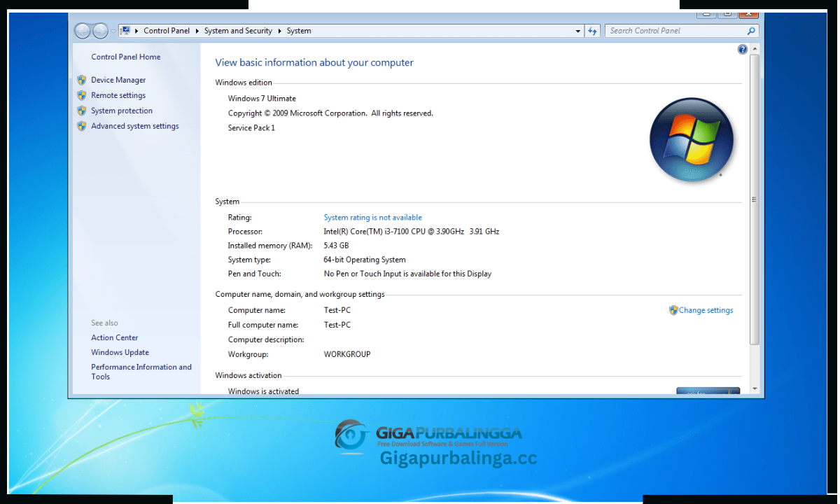Image resolution: width=840 pixels, height=504 pixels.
Task: Open Help via blue question mark
Action: coord(743,50)
